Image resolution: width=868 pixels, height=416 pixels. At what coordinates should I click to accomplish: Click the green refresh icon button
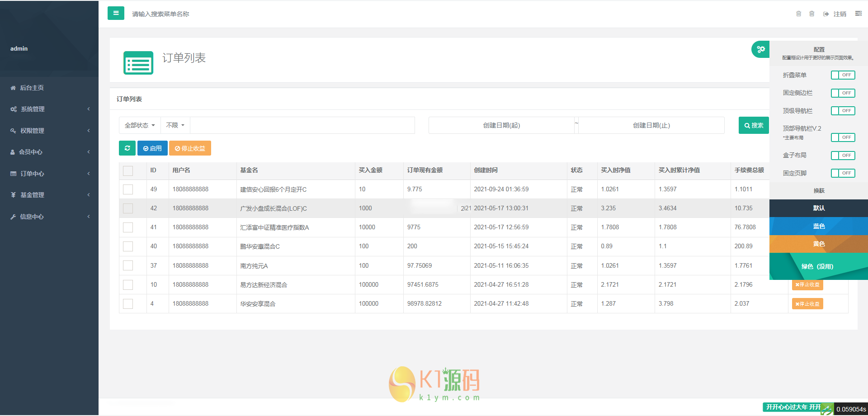tap(127, 148)
